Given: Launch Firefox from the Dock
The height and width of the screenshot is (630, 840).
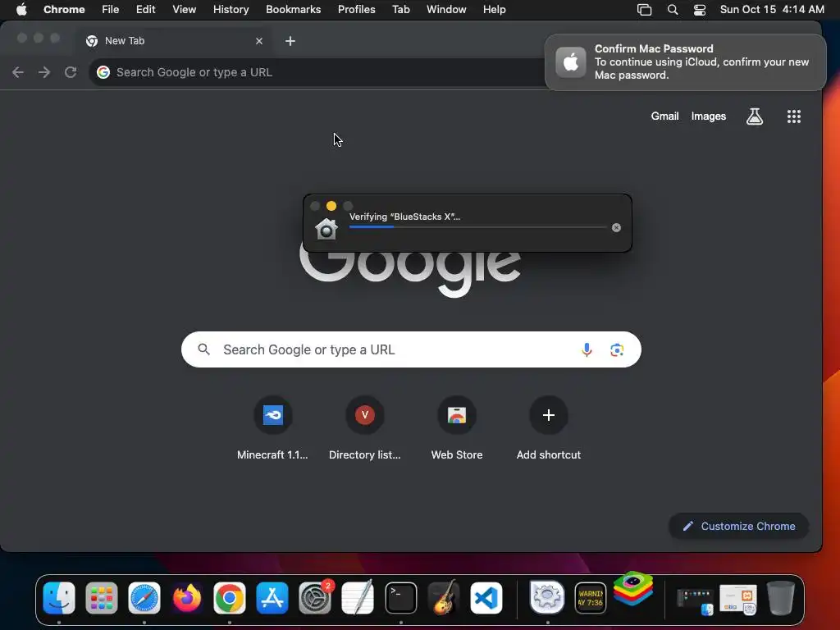Looking at the screenshot, I should coord(187,597).
